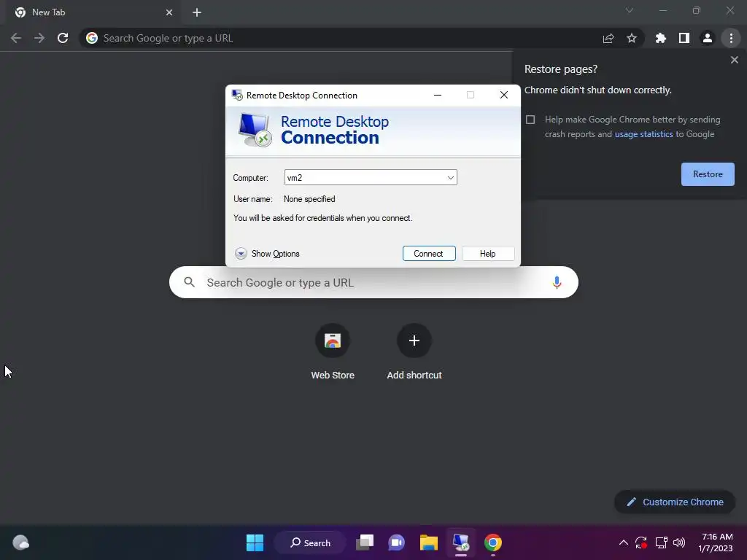This screenshot has width=747, height=560.
Task: Open the usage statistics link
Action: pos(643,134)
